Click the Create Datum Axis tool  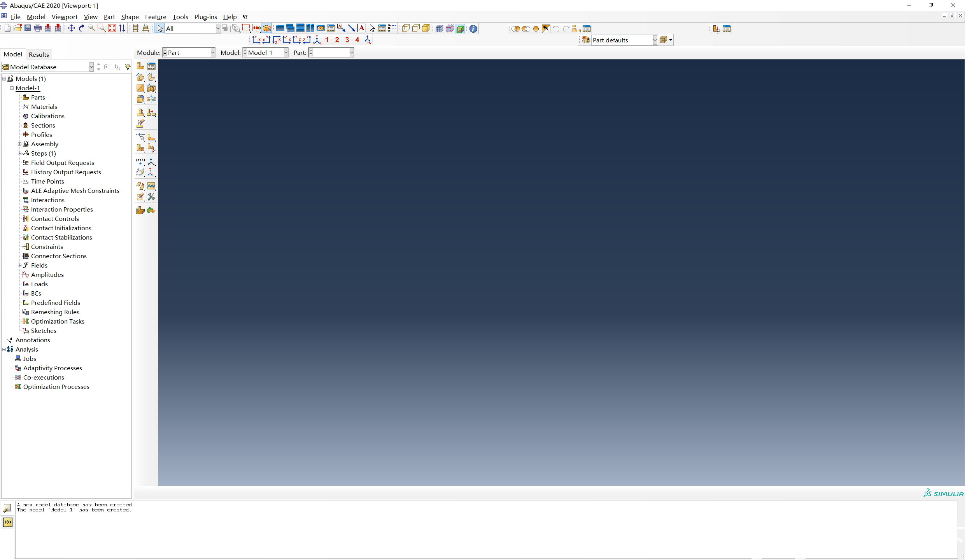(151, 161)
